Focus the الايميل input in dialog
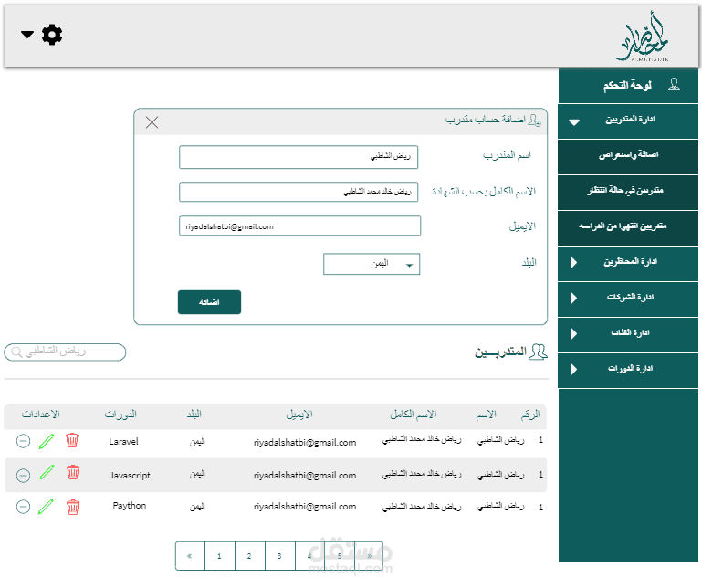Screen dimensions: 702x588 click(x=300, y=226)
